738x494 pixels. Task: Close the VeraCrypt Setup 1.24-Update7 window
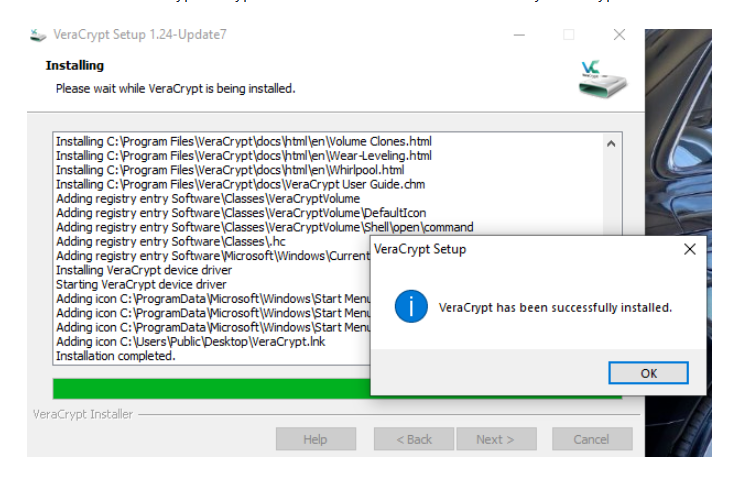coord(619,35)
